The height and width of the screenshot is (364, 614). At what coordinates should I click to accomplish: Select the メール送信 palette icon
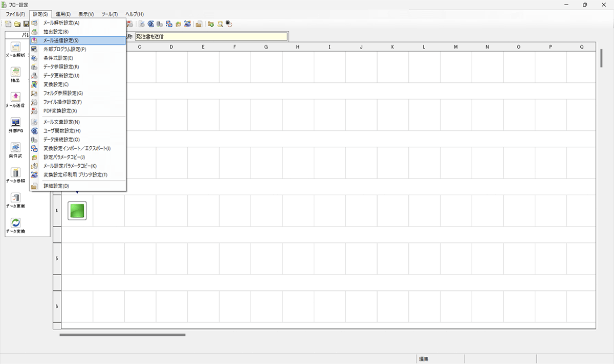tap(15, 97)
